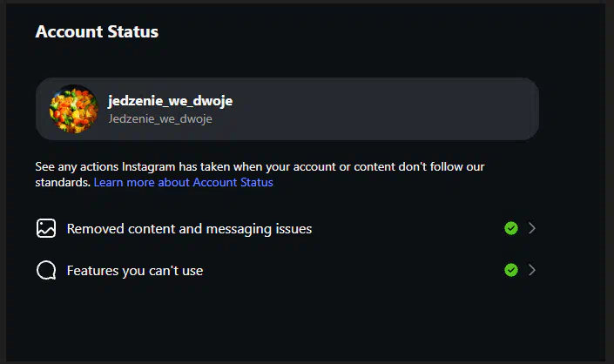Open Features you can't use via chevron arrow
The height and width of the screenshot is (364, 614).
click(x=532, y=270)
